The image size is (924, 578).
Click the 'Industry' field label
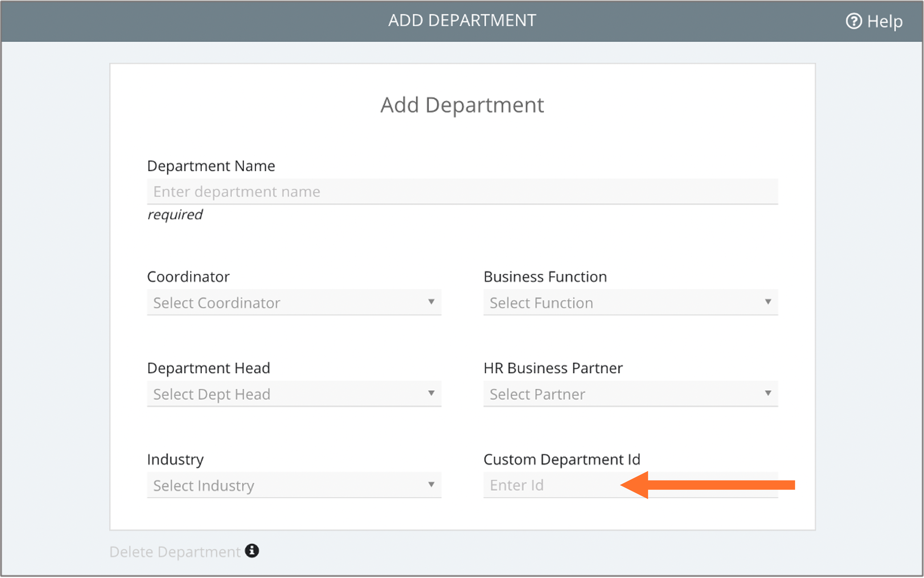(175, 460)
